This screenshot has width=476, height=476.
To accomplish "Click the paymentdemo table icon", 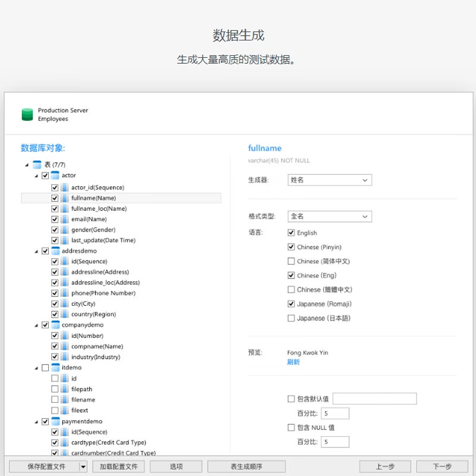I will point(55,421).
